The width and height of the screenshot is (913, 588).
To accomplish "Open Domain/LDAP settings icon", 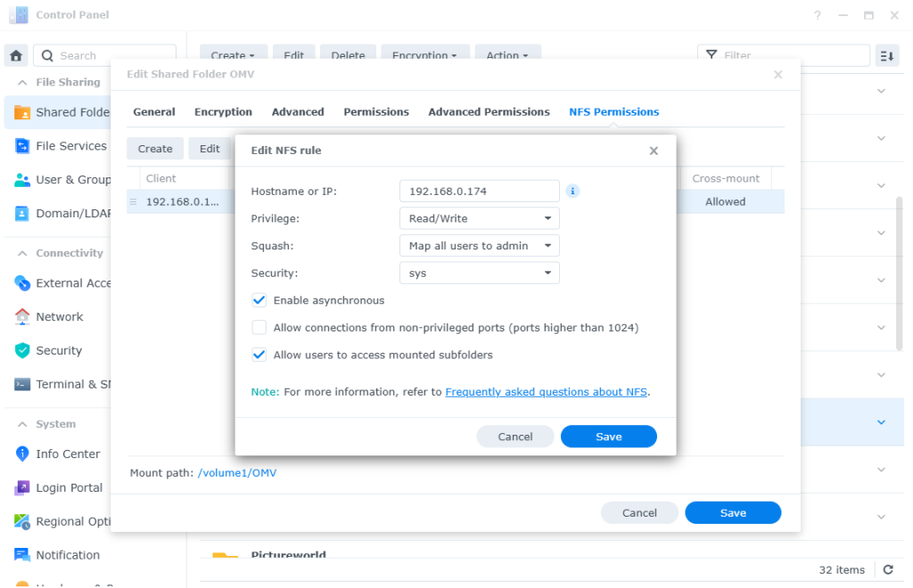I will pos(22,214).
